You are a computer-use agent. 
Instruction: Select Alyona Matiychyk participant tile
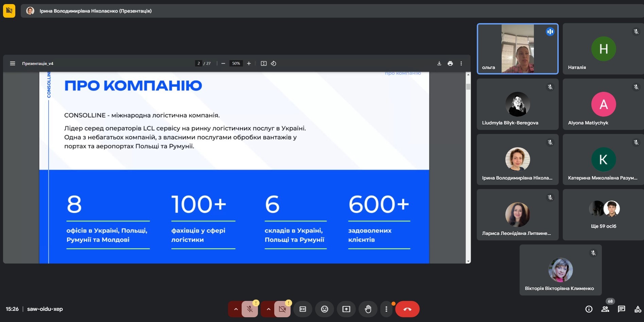pyautogui.click(x=603, y=104)
